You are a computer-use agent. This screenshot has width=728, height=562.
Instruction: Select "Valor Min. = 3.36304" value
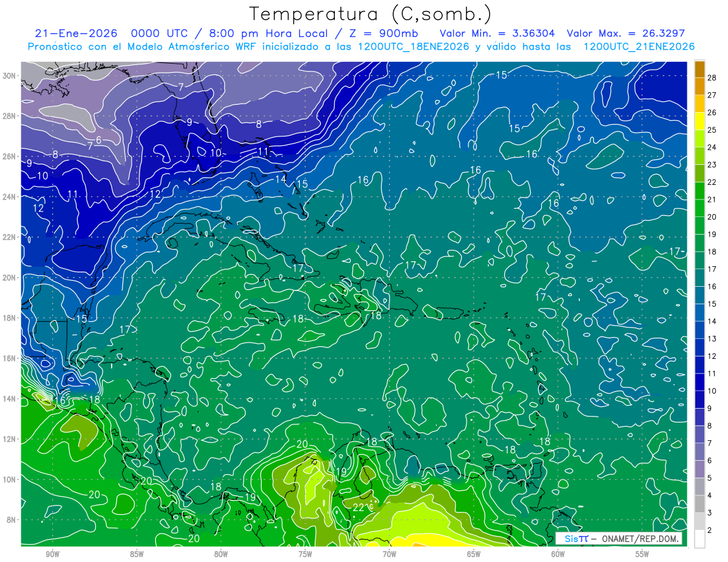(497, 33)
